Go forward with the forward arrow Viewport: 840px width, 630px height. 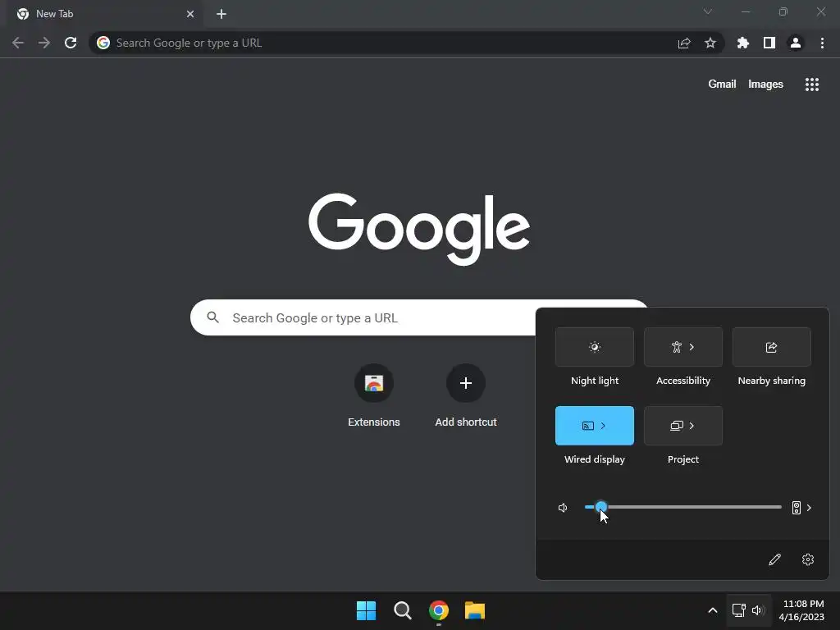coord(44,43)
